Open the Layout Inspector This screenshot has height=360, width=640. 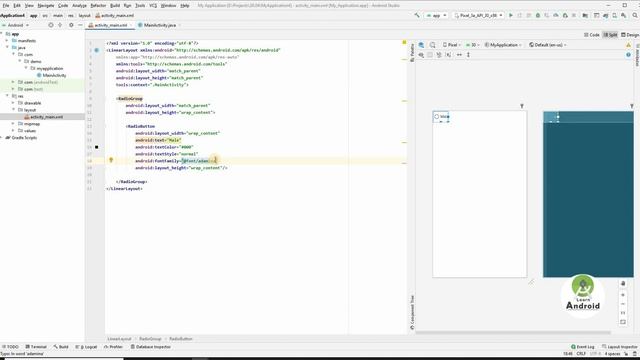pos(620,347)
